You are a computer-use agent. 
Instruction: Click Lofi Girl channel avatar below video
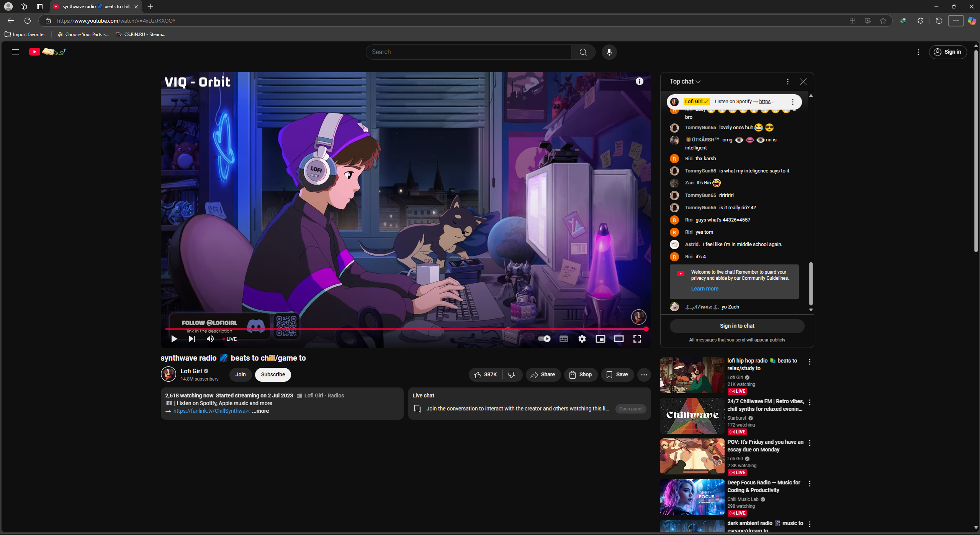(169, 374)
